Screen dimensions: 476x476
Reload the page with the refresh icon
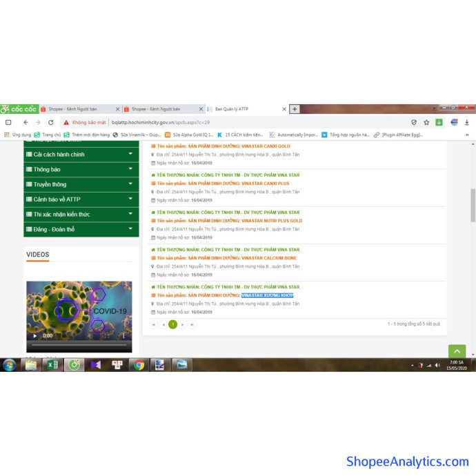pyautogui.click(x=50, y=122)
